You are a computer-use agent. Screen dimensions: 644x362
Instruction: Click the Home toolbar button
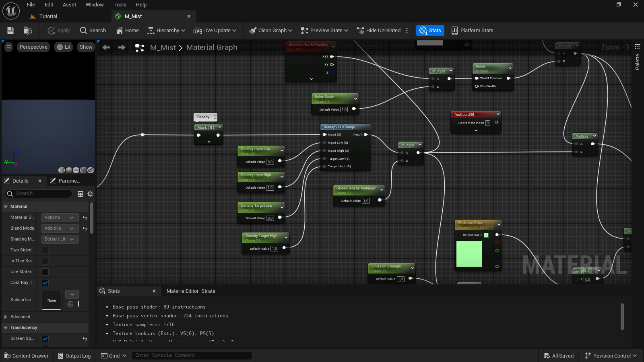pyautogui.click(x=127, y=31)
